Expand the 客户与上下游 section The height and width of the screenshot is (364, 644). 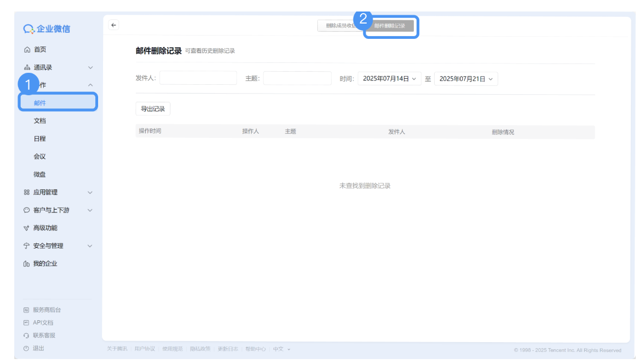tap(90, 210)
